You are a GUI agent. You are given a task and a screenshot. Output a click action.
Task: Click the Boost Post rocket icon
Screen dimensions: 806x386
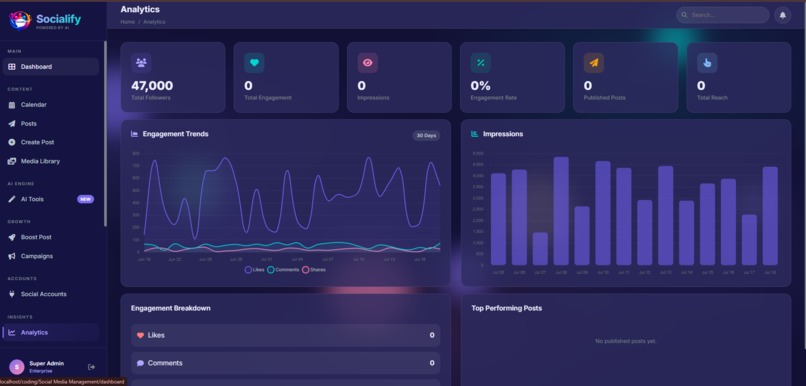[12, 237]
